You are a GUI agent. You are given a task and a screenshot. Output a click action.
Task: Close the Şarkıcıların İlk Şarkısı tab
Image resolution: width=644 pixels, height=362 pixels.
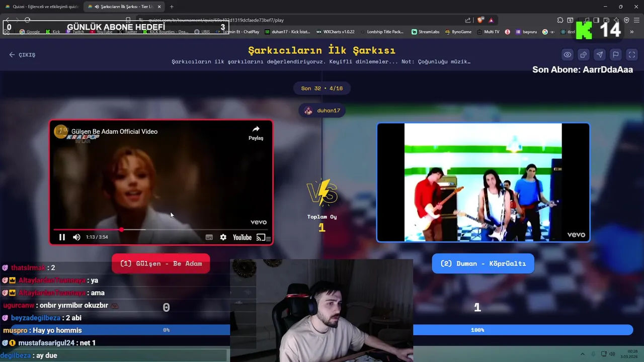(159, 7)
